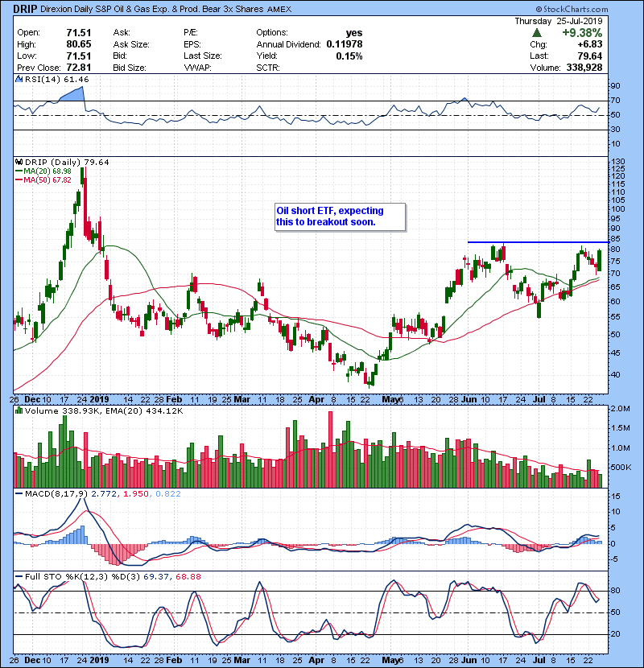The height and width of the screenshot is (668, 644).
Task: Click the MACD(8,17,9) indicator label
Action: [x=56, y=494]
